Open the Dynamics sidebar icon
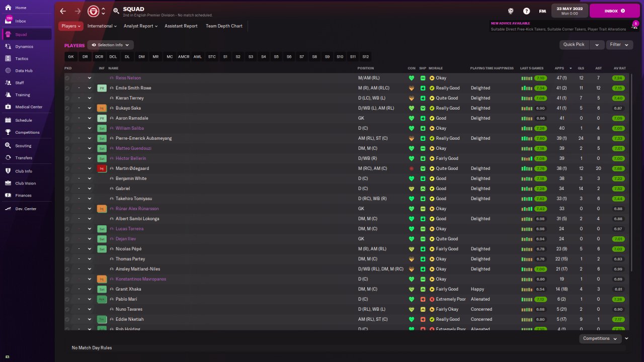This screenshot has width=644, height=362. click(x=8, y=46)
